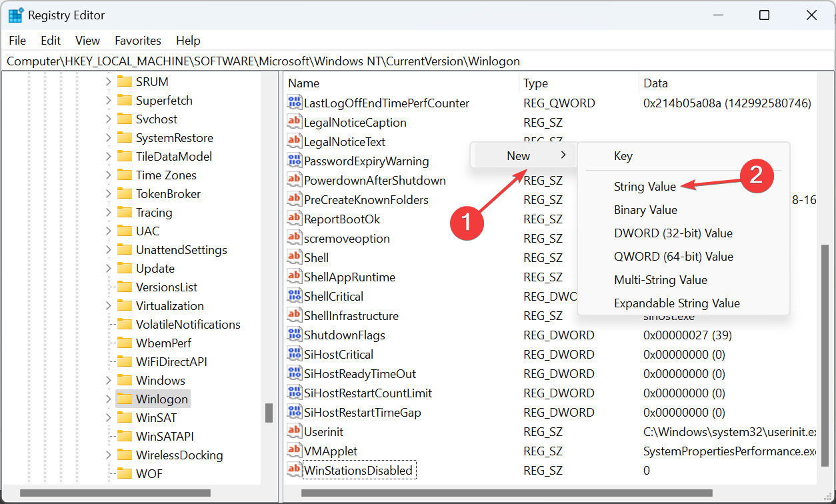The height and width of the screenshot is (504, 836).
Task: Click the registry path address bar
Action: [418, 61]
